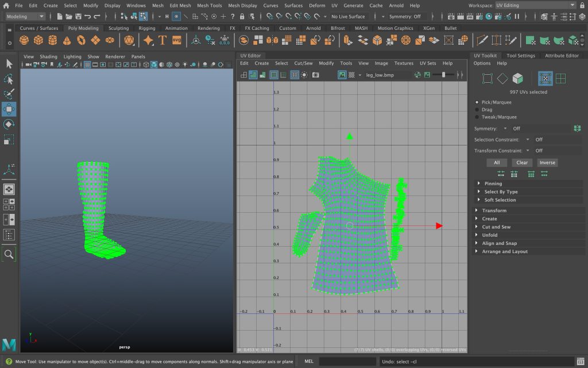Click the Inverse selection button
Screen dimensions: 588x368
547,163
